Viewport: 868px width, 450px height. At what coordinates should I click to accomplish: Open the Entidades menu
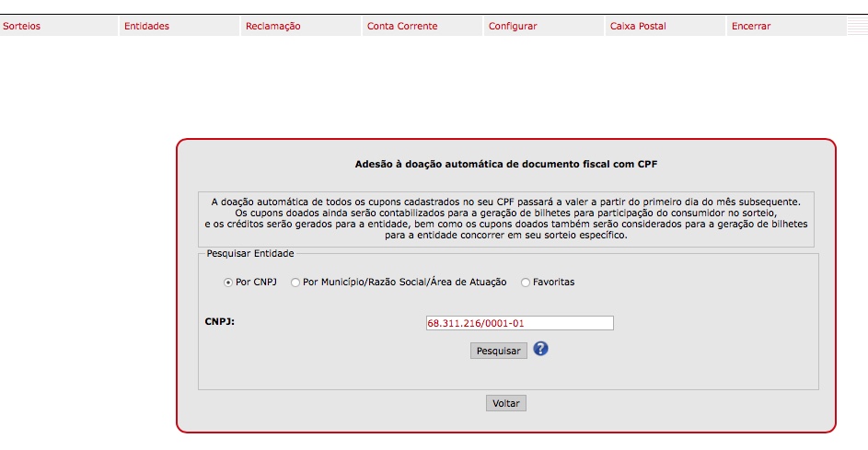coord(146,27)
